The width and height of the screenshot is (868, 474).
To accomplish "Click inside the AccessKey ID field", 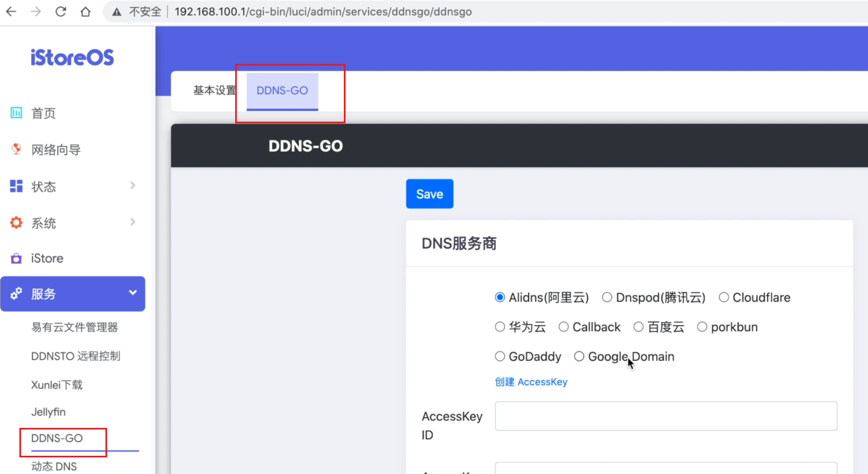I will pyautogui.click(x=666, y=416).
